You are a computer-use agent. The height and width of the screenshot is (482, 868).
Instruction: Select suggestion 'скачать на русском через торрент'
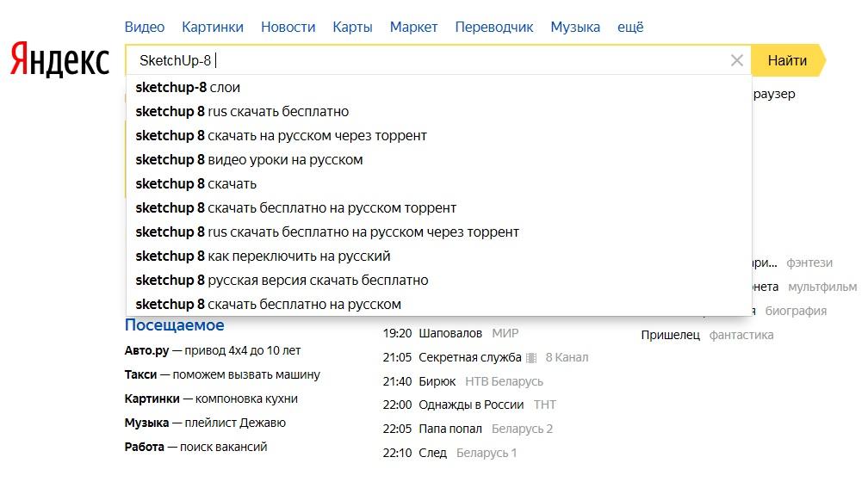point(439,136)
